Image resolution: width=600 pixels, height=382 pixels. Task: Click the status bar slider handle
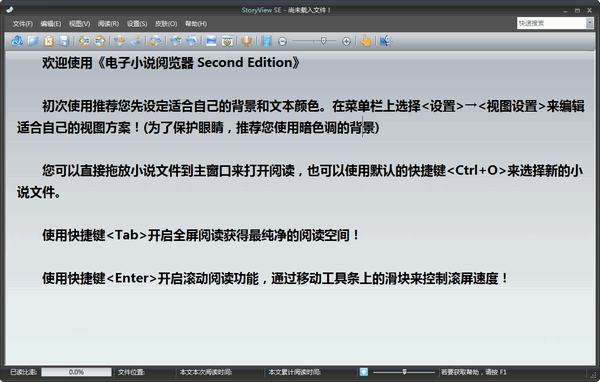click(x=404, y=372)
